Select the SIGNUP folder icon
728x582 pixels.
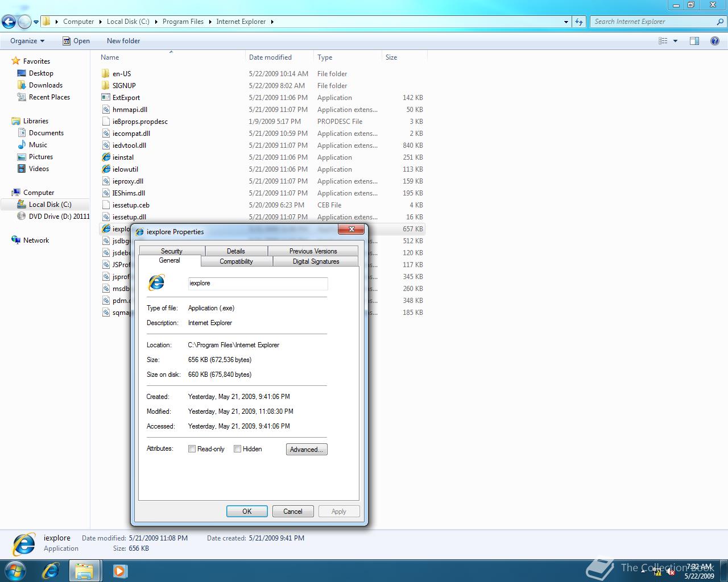coord(106,85)
